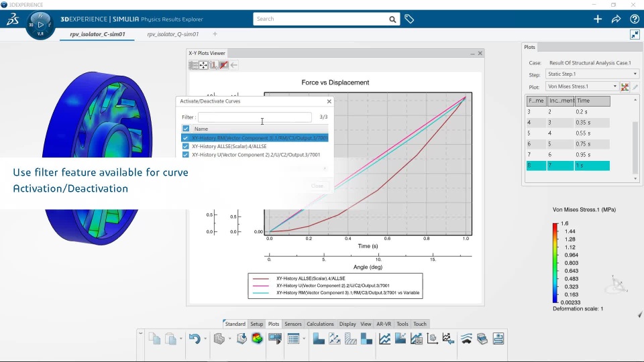644x362 pixels.
Task: Select the highlighted 1 s frame row
Action: 568,166
